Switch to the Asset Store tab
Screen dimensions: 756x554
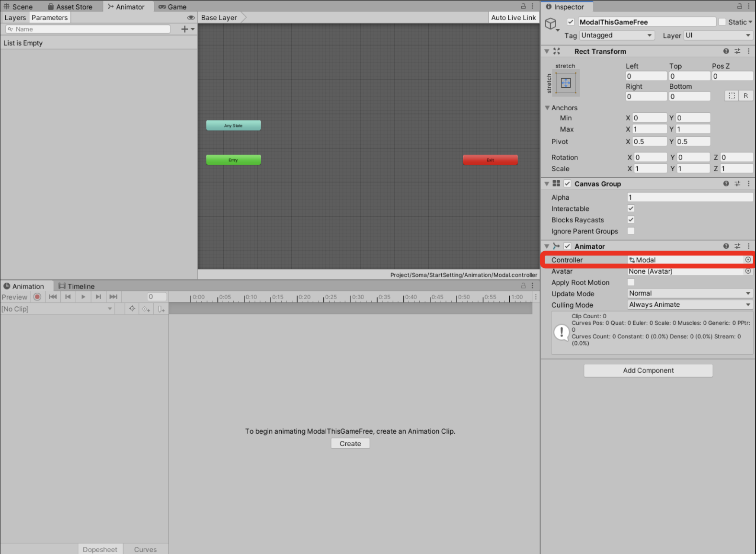pos(70,7)
